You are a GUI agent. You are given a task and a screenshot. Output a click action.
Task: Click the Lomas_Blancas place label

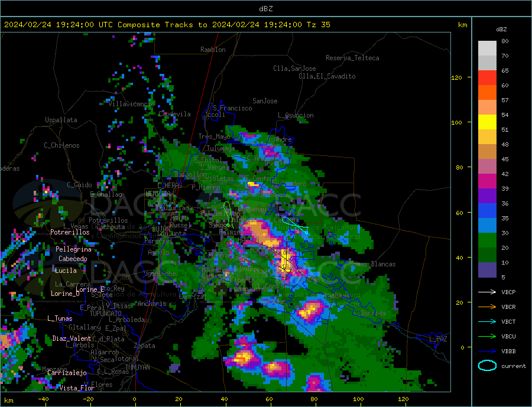pyautogui.click(x=372, y=264)
